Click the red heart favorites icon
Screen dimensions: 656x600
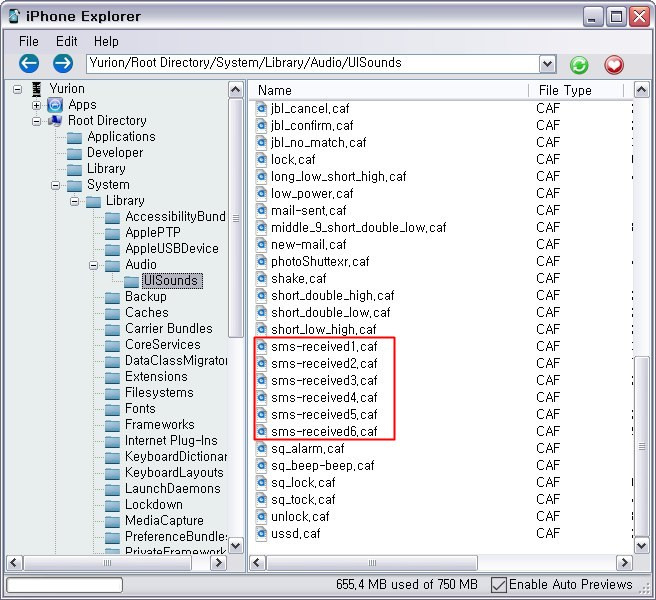point(614,65)
